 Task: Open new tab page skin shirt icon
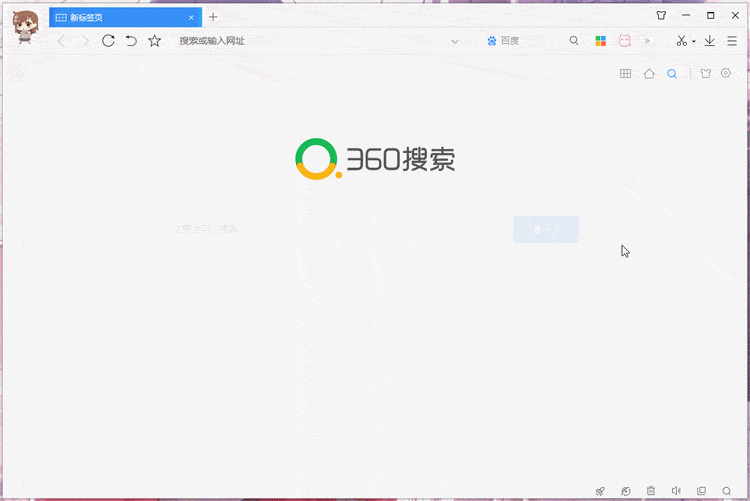pos(706,73)
